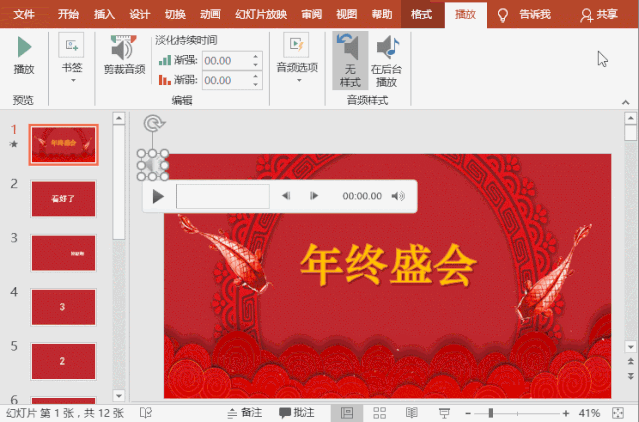639x422 pixels.
Task: Select slide 2 thumbnail in the slide panel
Action: tap(63, 198)
